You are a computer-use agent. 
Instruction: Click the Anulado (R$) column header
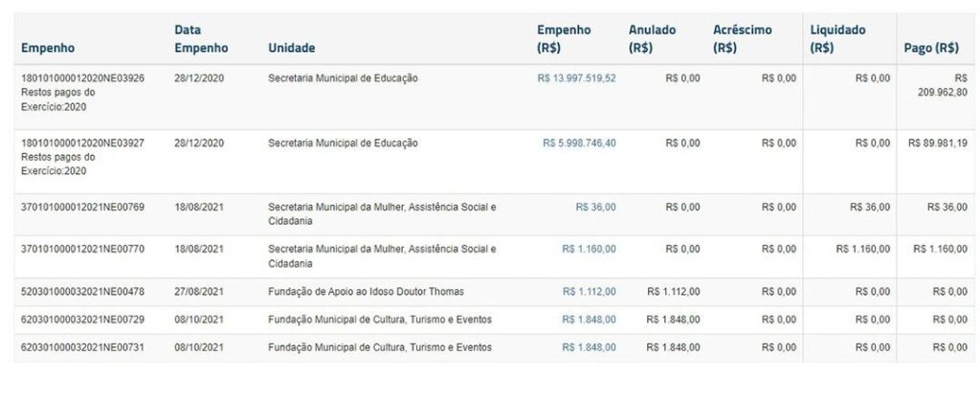(x=652, y=38)
